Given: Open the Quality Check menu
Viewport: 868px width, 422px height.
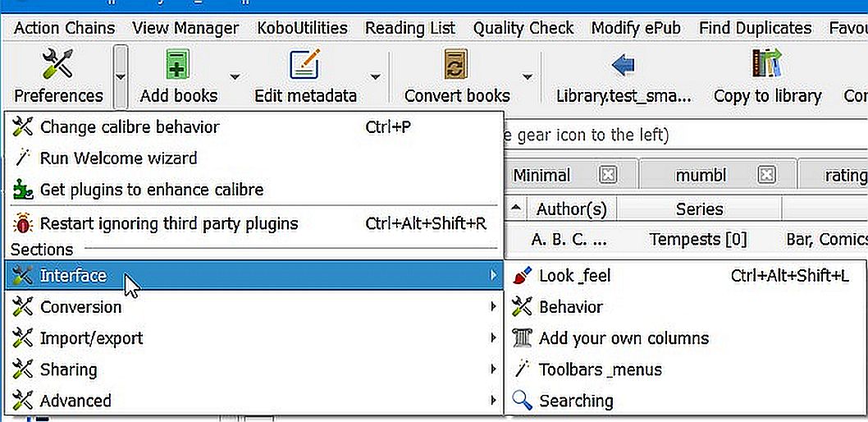Looking at the screenshot, I should pyautogui.click(x=523, y=28).
